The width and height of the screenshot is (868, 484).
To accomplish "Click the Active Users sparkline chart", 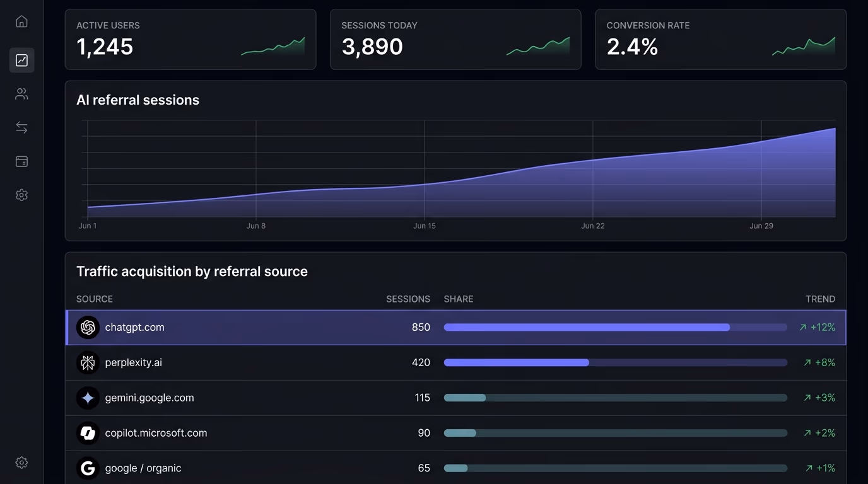I will click(x=273, y=47).
